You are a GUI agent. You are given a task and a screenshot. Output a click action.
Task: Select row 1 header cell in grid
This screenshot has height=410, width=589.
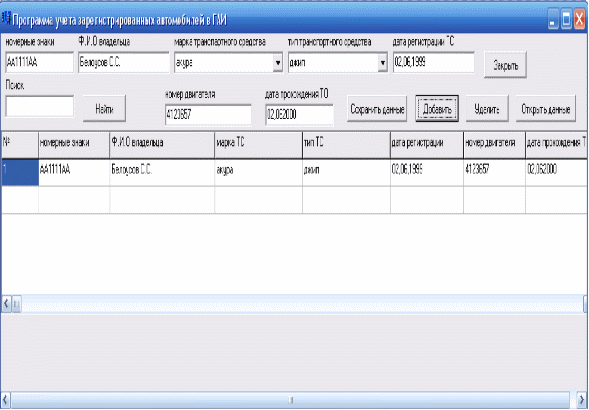(20, 172)
